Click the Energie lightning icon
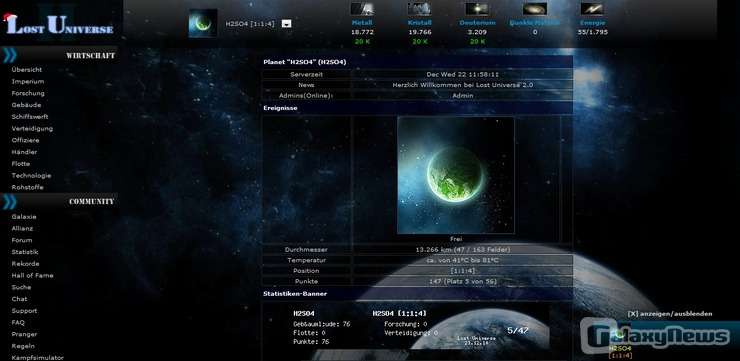The height and width of the screenshot is (361, 740). (x=592, y=9)
